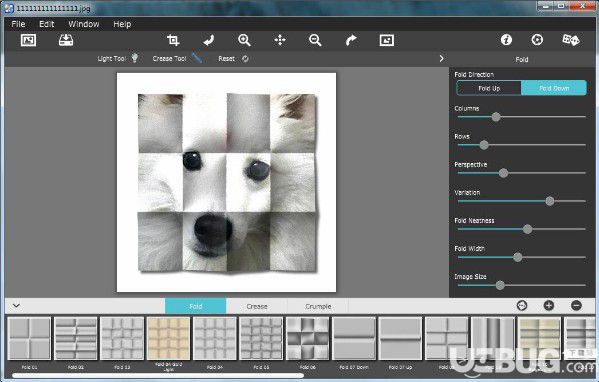Viewport: 599px width, 382px height.
Task: Click the Variation slider handle
Action: click(549, 201)
